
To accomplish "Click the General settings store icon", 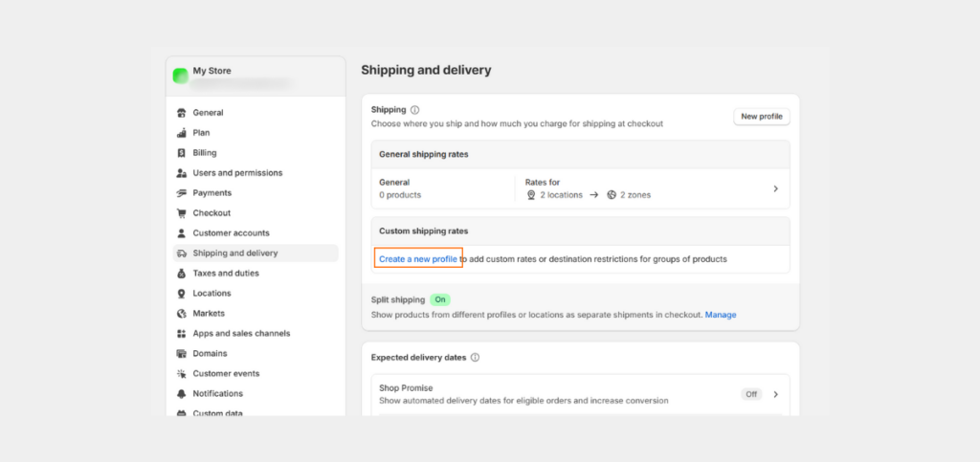I will tap(182, 113).
